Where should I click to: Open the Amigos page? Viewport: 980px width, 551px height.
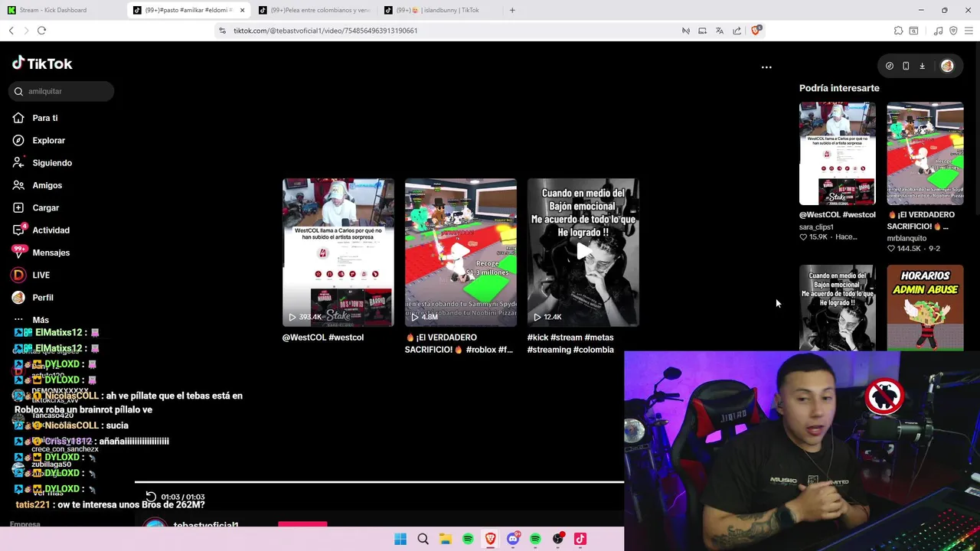38,185
